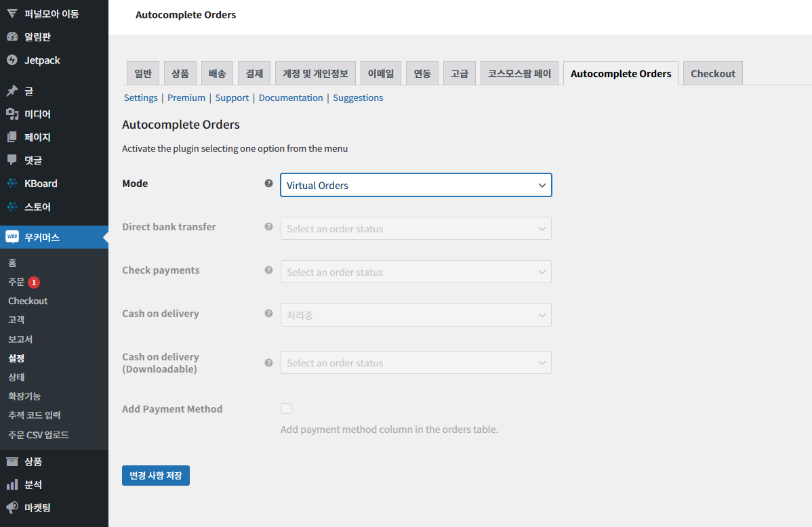Open the 추적 코드 입력 submenu item
This screenshot has height=527, width=812.
click(x=34, y=415)
